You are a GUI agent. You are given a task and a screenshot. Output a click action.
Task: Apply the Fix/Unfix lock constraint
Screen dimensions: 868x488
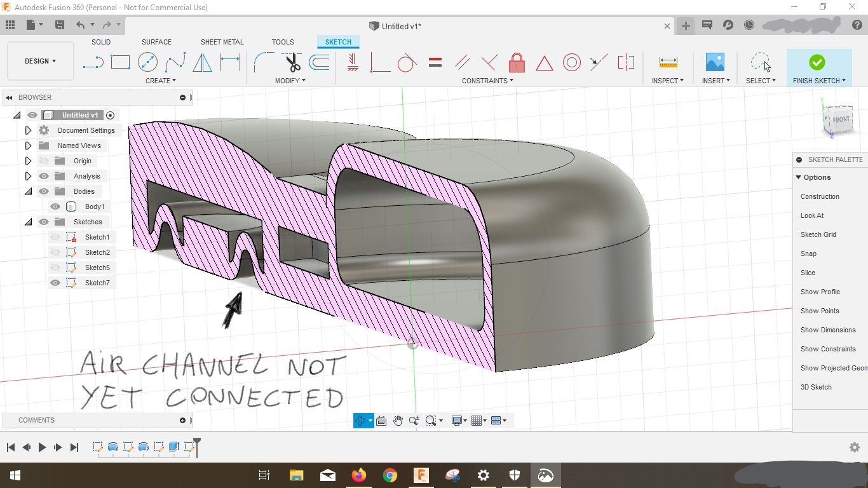[517, 62]
